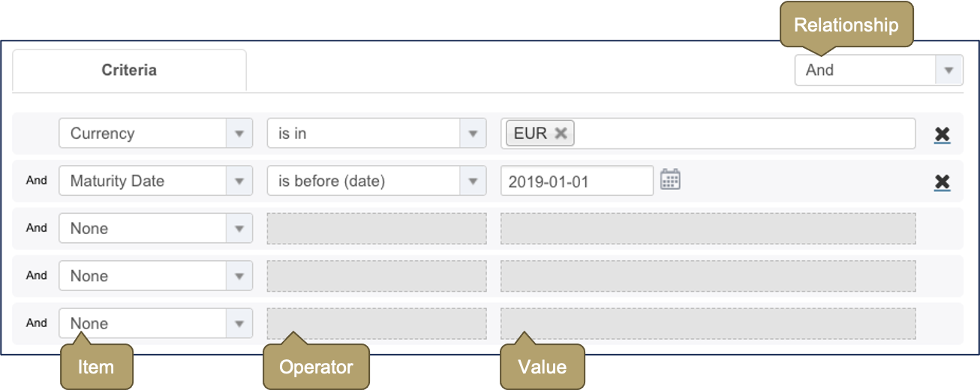Screen dimensions: 980x390
Task: Click the Relationship callout label
Action: point(846,25)
